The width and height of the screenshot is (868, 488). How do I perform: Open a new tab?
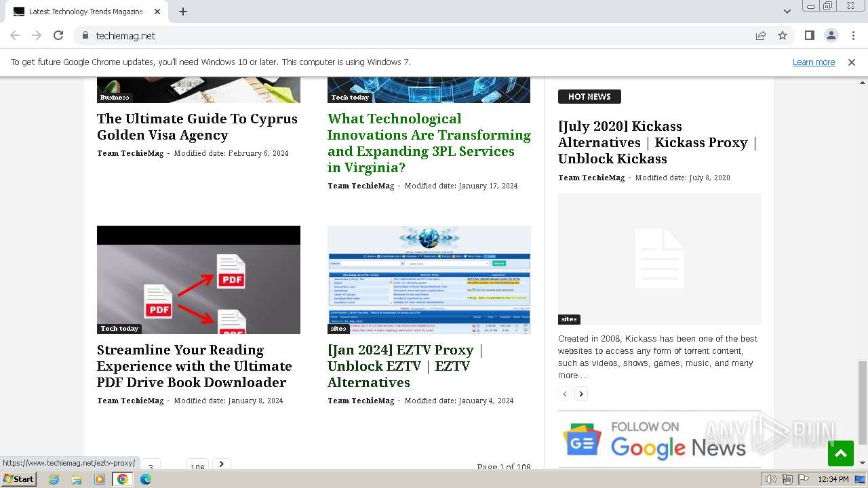click(183, 12)
